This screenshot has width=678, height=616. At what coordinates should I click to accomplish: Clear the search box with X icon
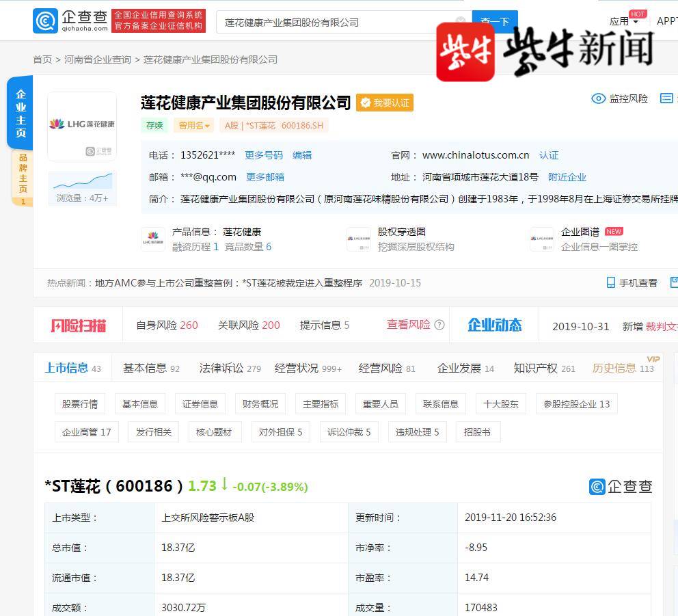click(461, 22)
